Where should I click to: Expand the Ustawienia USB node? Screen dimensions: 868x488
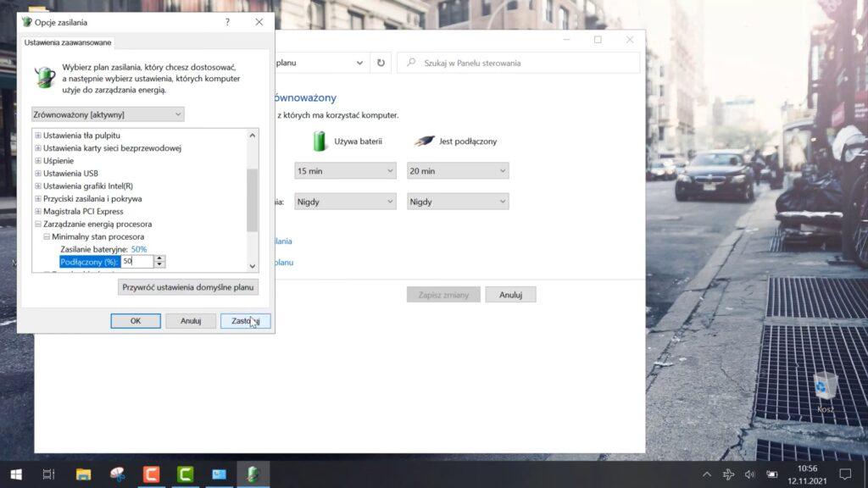(x=37, y=174)
